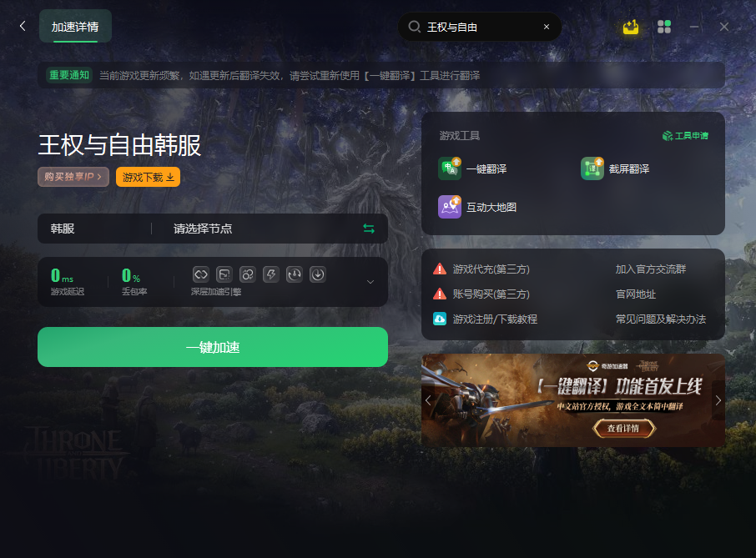Click the swap arrows node icon

[369, 229]
